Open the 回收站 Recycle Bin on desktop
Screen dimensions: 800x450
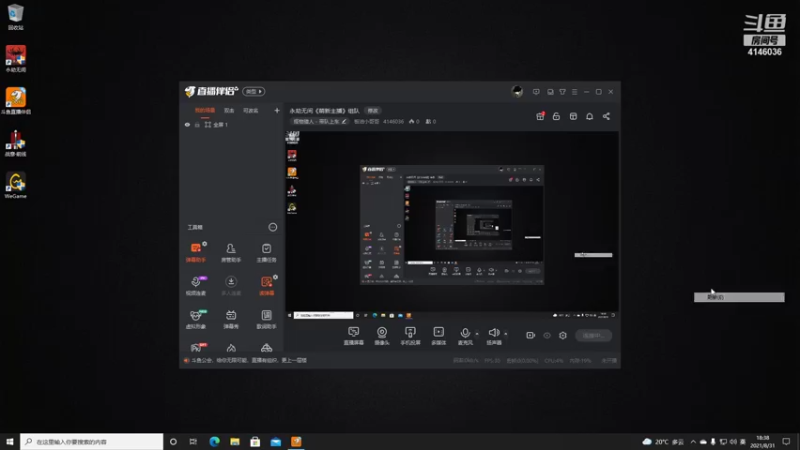pos(16,17)
